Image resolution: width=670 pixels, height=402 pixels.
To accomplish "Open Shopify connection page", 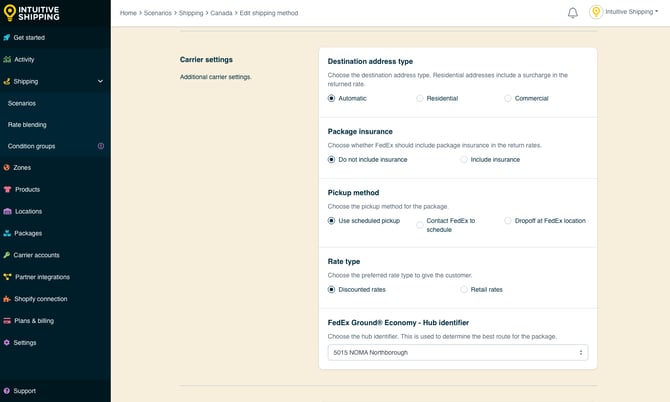I will 41,299.
